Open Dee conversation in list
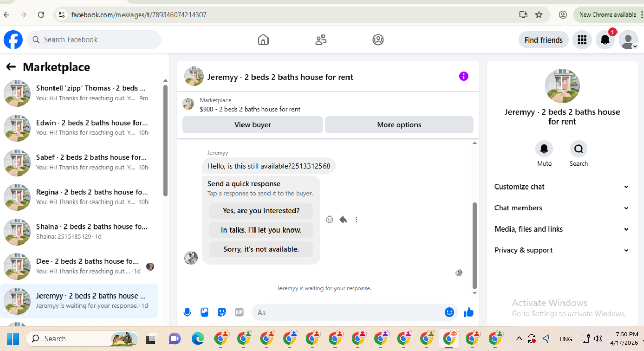The width and height of the screenshot is (644, 351). (79, 266)
